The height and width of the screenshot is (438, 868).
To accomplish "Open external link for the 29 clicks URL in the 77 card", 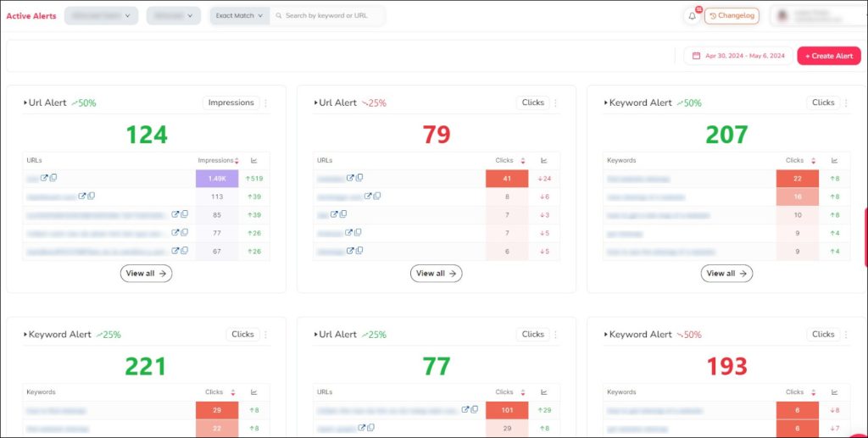I will (361, 428).
